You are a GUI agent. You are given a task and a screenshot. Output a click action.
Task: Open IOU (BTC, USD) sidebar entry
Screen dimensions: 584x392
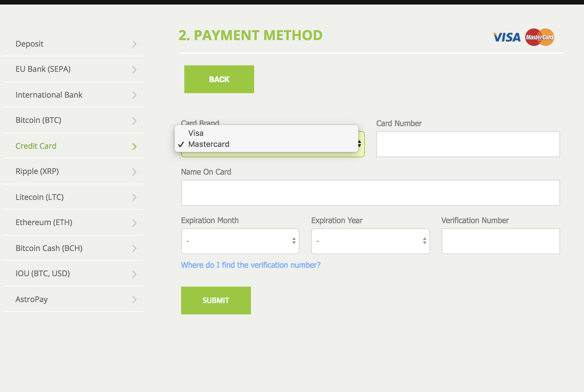74,274
